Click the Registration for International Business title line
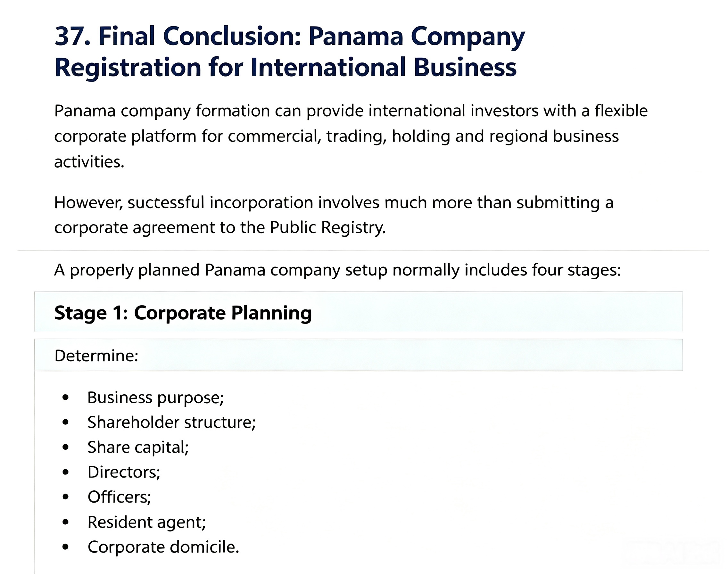728x574 pixels. [285, 68]
